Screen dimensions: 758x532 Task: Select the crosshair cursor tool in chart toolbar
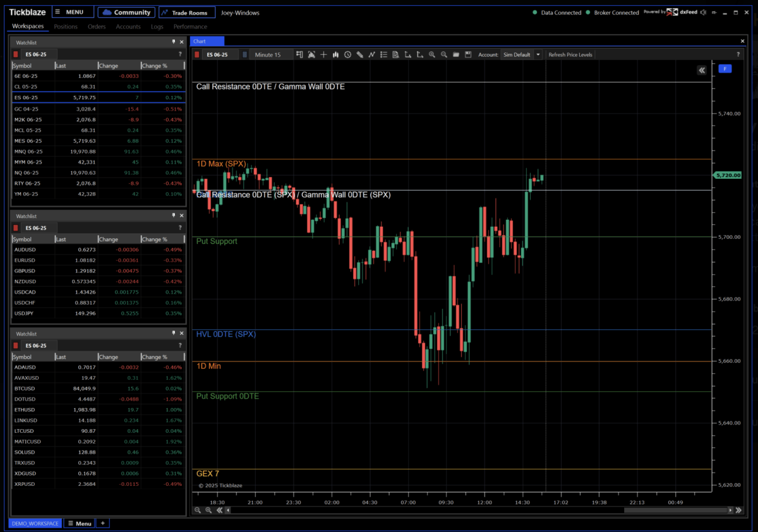323,55
